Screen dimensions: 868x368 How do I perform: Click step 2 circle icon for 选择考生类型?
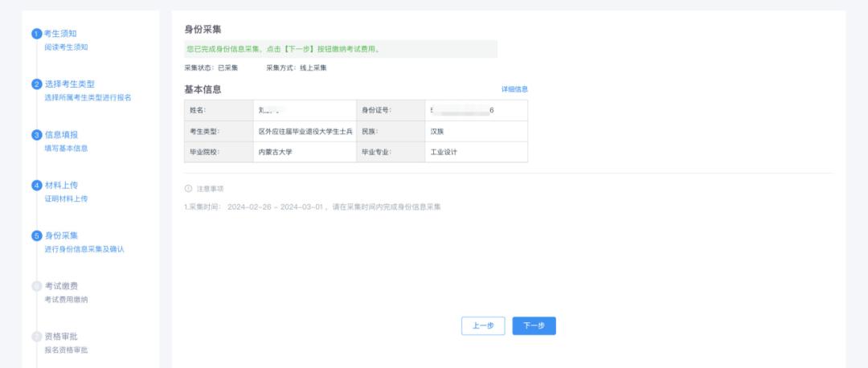[x=37, y=84]
